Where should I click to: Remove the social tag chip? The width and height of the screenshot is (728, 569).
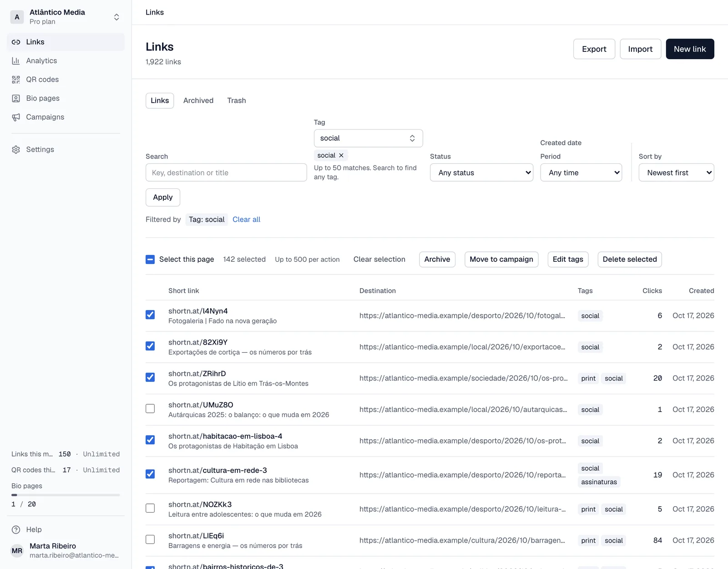coord(341,155)
